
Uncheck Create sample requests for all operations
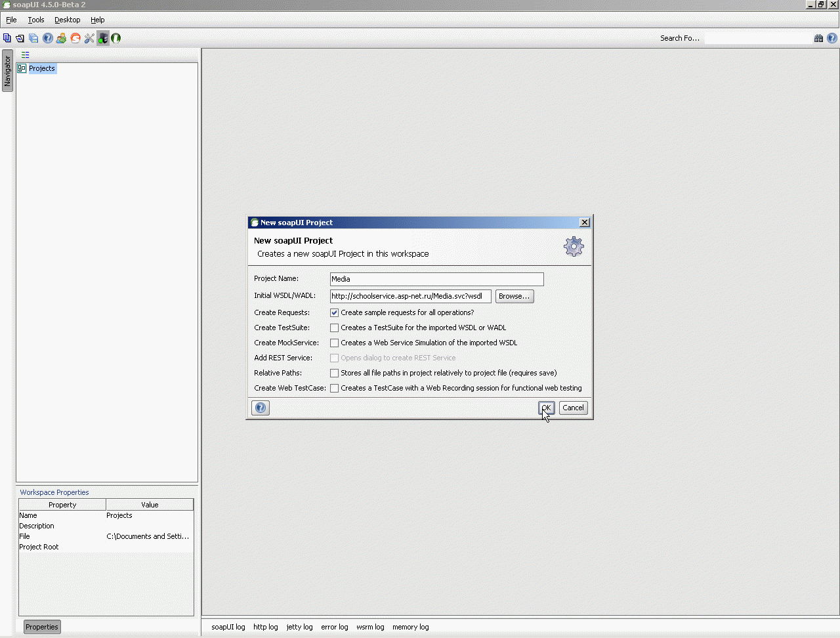click(335, 312)
